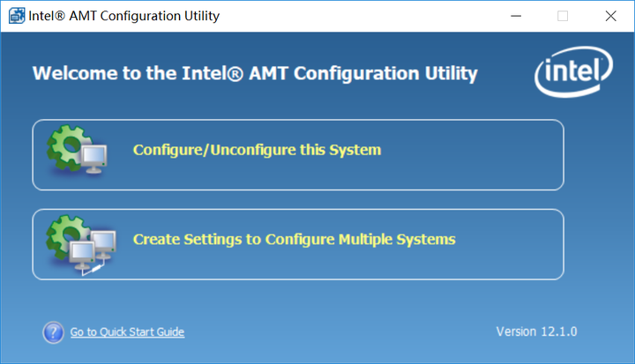Click the gear-and-computer icon for Configure/Unconfigure
This screenshot has width=635, height=364.
78,152
